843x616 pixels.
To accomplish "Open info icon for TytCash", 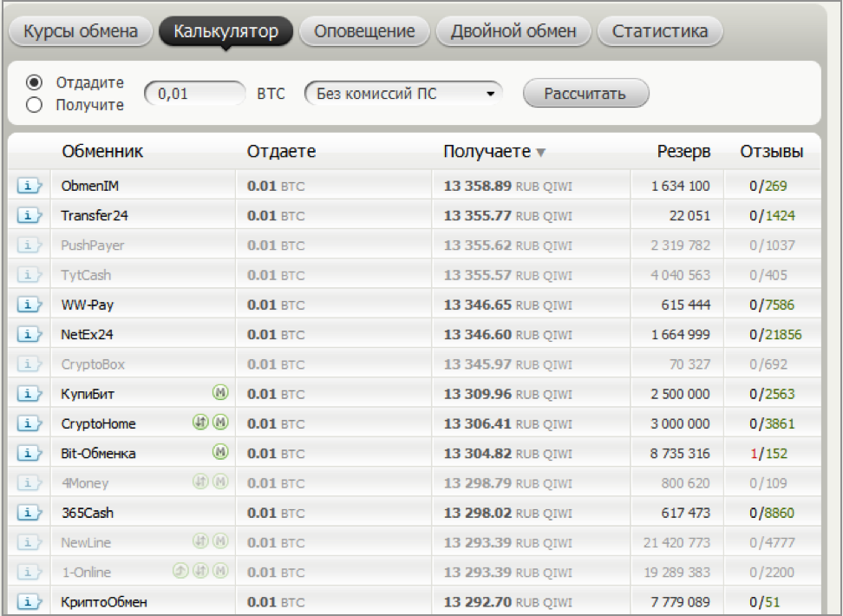I will click(x=29, y=275).
